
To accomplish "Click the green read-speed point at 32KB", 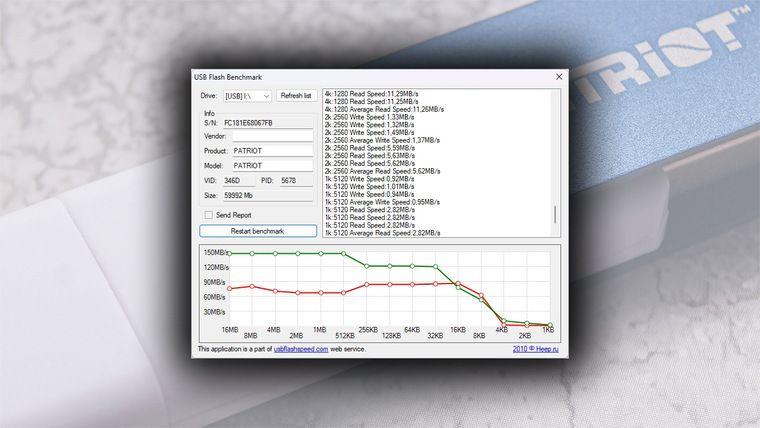I will tap(435, 267).
